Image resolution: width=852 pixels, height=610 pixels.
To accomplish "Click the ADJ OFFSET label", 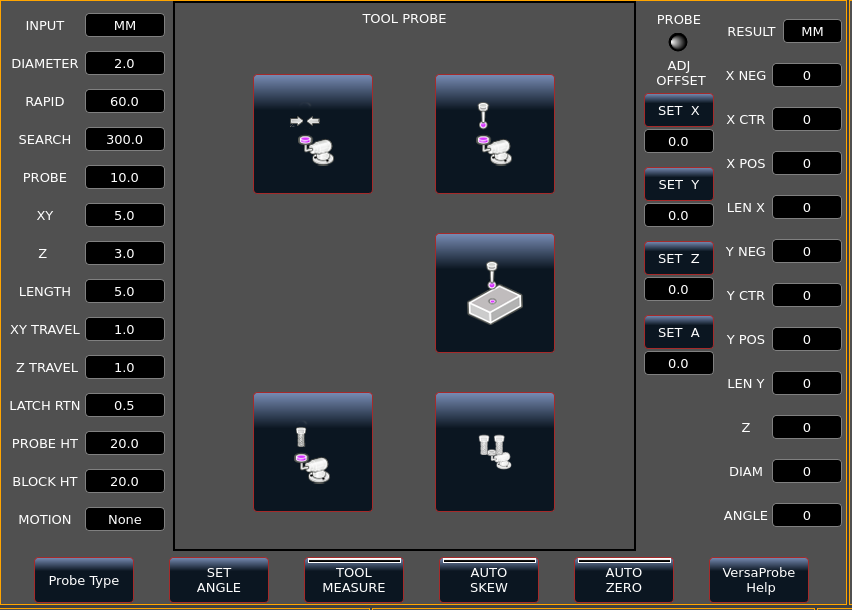I will (680, 73).
